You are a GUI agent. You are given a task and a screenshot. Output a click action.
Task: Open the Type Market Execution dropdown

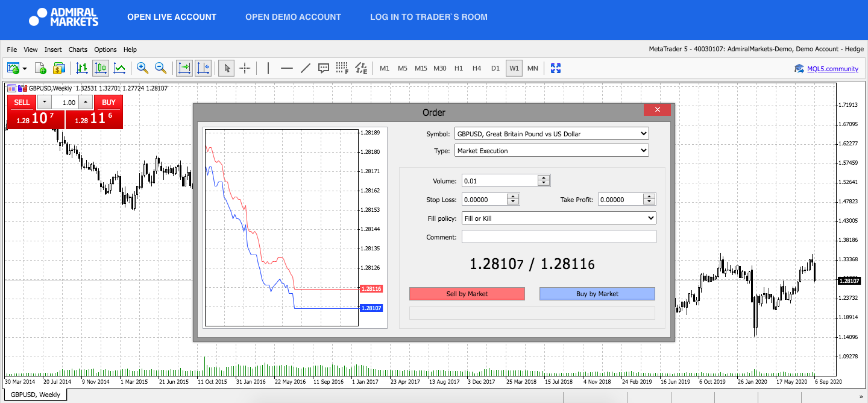click(x=552, y=150)
